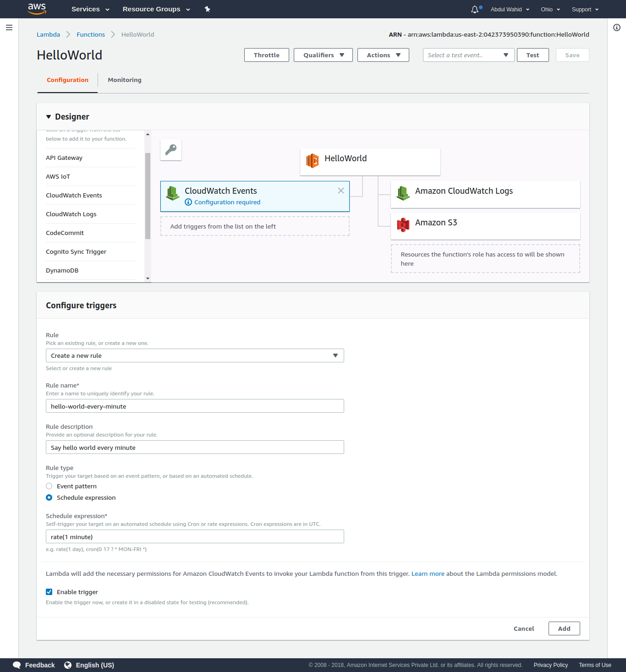Switch to the Configuration tab
The image size is (626, 672).
pyautogui.click(x=67, y=80)
